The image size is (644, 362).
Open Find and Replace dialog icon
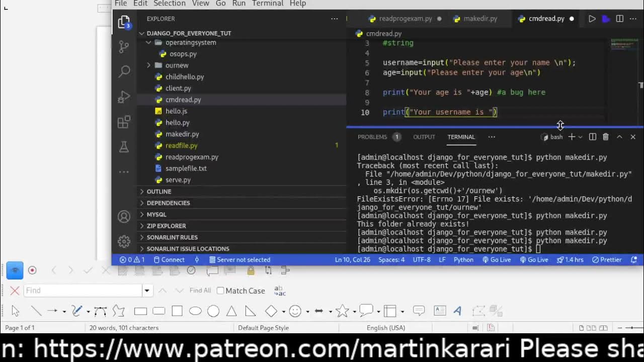click(280, 291)
